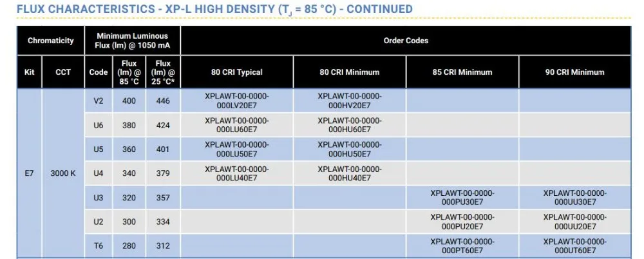
Task: Click order code 'XPLAWT-00-0000-000HU50E7'
Action: tap(350, 149)
